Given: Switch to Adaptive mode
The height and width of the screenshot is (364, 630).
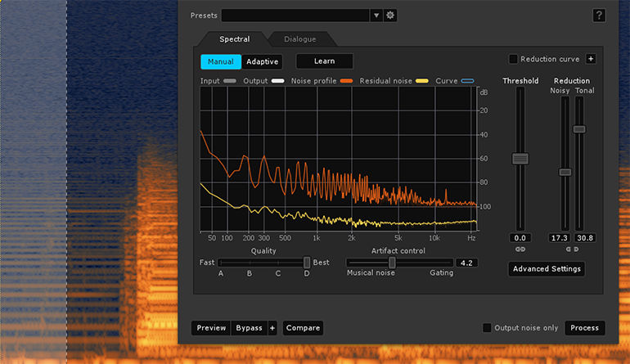Looking at the screenshot, I should (263, 61).
